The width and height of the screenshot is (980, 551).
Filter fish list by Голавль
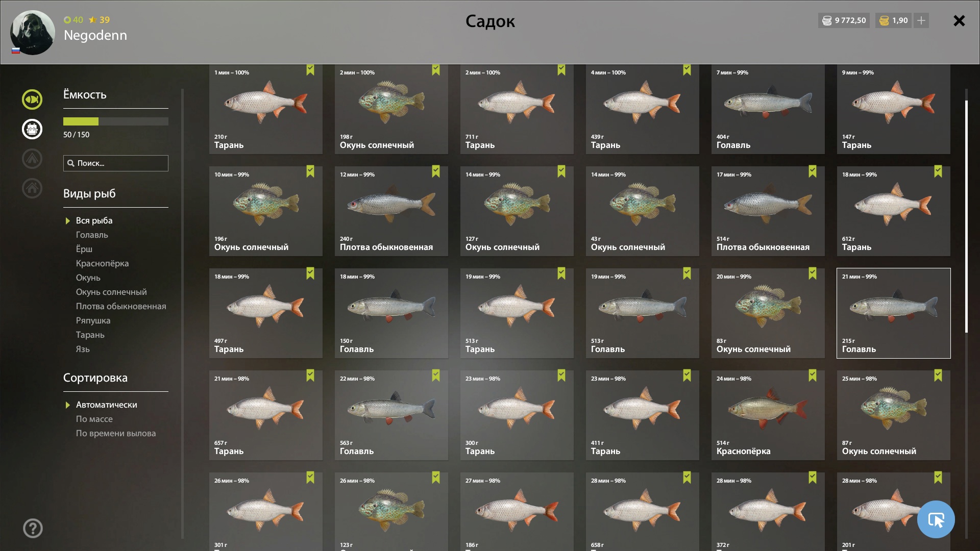92,235
